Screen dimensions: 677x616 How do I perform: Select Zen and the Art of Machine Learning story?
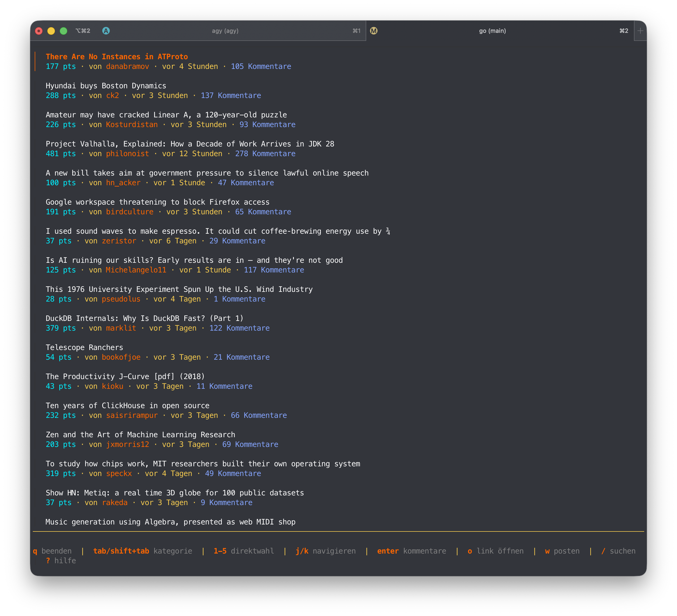[x=140, y=435]
